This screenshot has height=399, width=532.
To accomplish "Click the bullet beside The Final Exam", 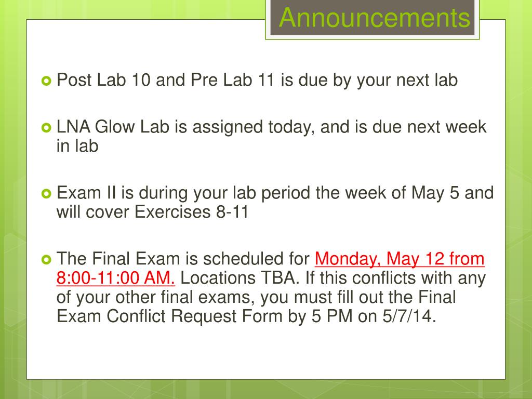I will pyautogui.click(x=46, y=260).
